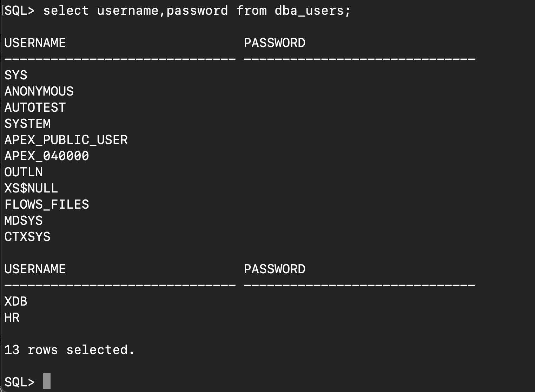This screenshot has width=535, height=392.
Task: Click the PASSWORD header in the second result block
Action: pyautogui.click(x=275, y=269)
